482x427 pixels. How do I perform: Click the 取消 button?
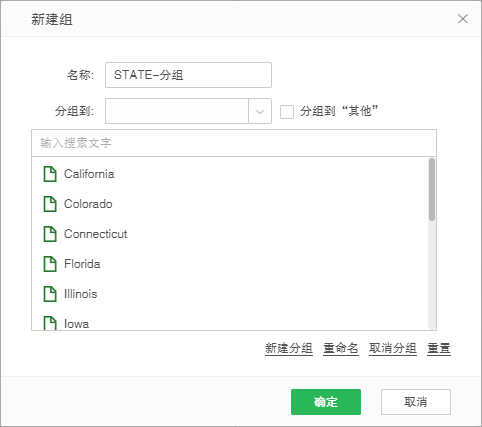[x=416, y=402]
